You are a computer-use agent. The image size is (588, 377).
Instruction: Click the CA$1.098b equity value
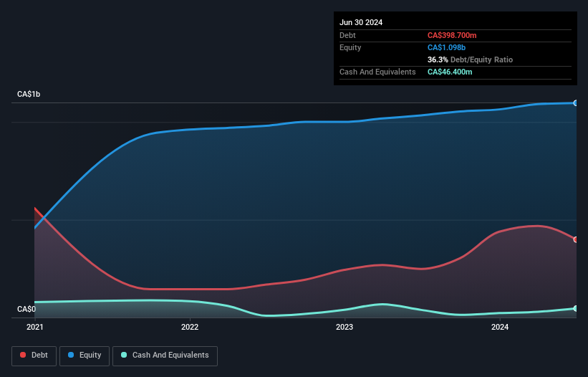coord(446,47)
